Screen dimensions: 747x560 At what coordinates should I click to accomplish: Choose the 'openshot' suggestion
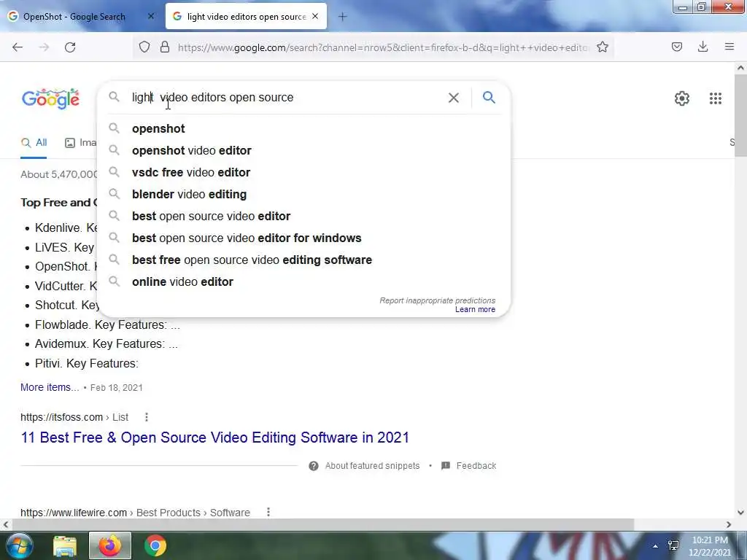coord(304,128)
